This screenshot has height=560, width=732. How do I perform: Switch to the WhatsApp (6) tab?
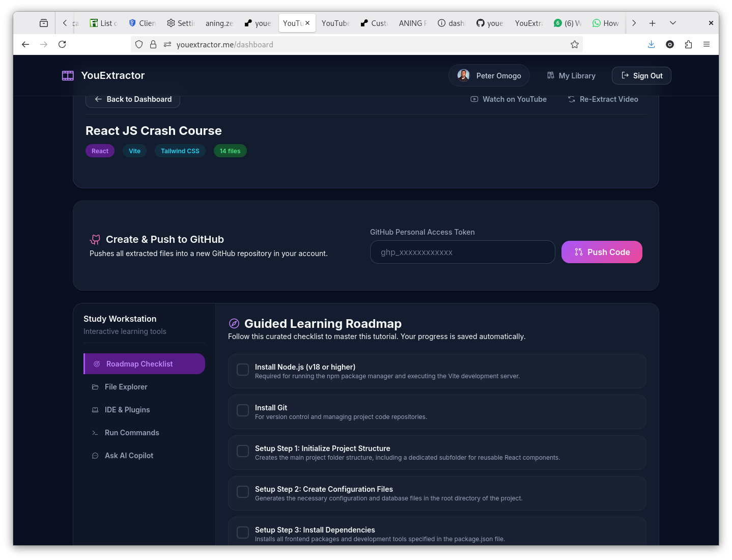click(568, 23)
